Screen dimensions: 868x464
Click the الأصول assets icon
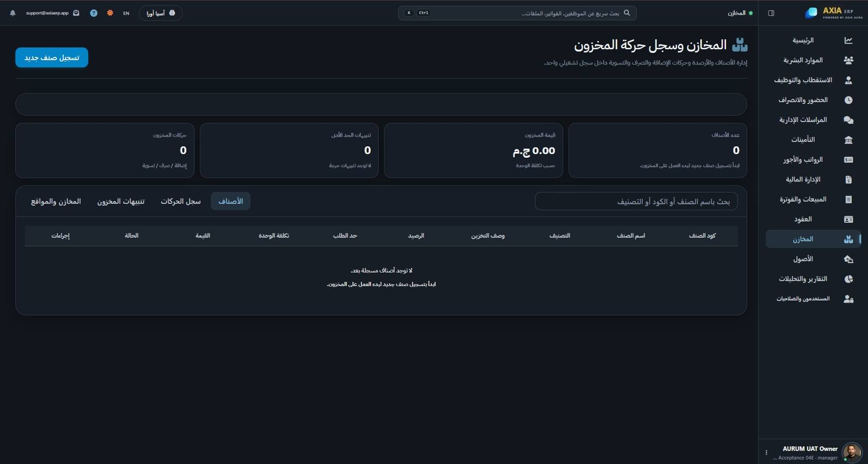click(848, 259)
